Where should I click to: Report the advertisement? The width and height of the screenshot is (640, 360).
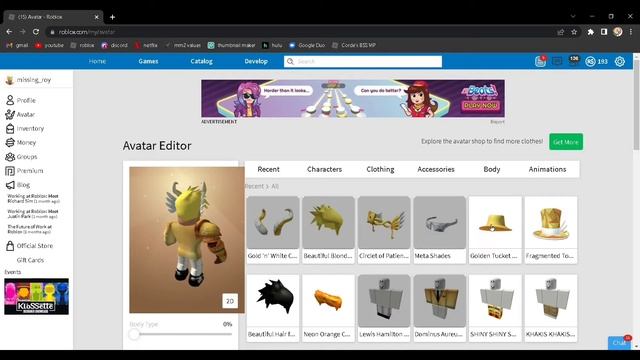(x=497, y=122)
